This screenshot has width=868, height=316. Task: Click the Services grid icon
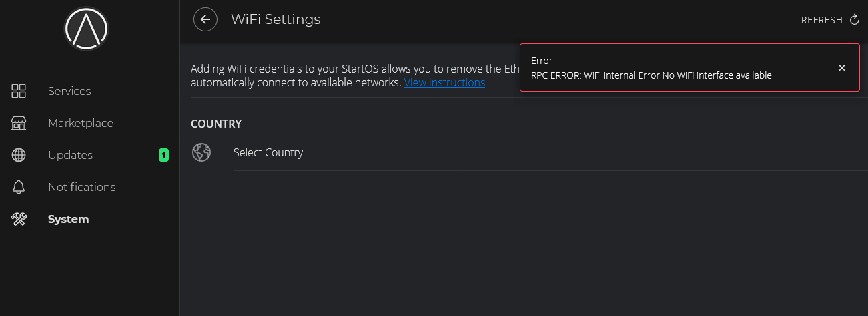[x=19, y=91]
